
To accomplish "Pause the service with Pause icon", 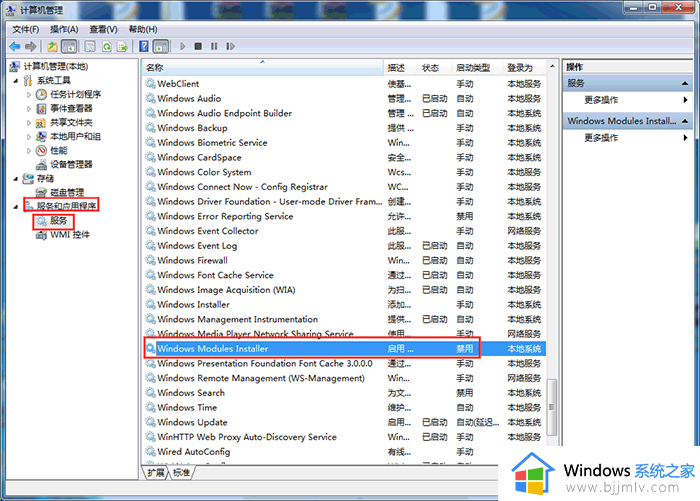I will coord(214,46).
